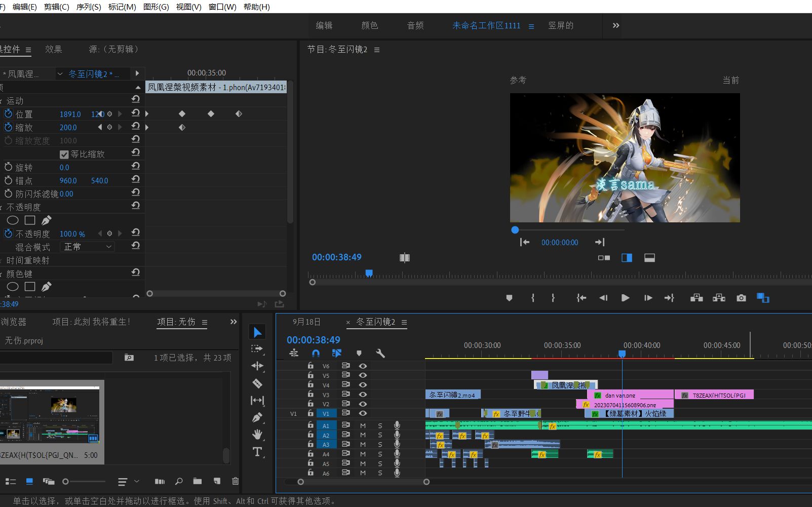Play the program monitor sequence
The height and width of the screenshot is (507, 812).
tap(625, 298)
